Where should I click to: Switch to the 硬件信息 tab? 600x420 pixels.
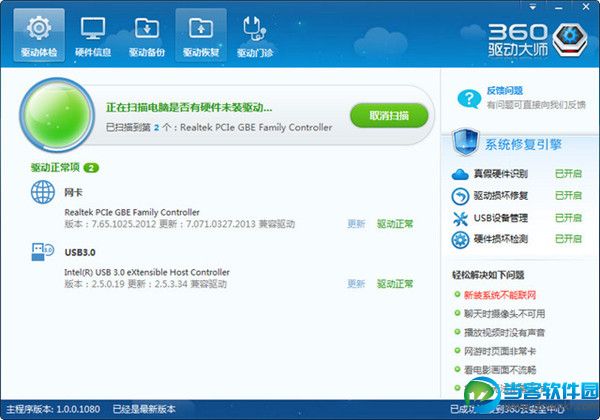coord(93,35)
